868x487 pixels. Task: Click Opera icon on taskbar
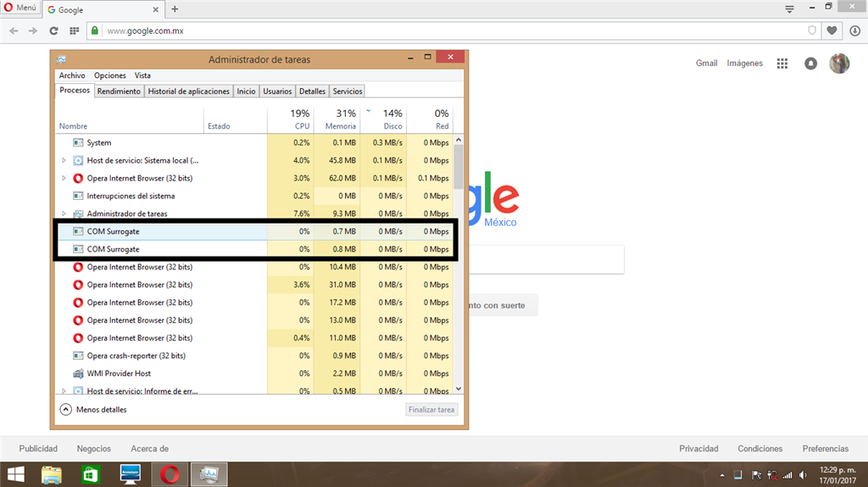click(x=170, y=474)
